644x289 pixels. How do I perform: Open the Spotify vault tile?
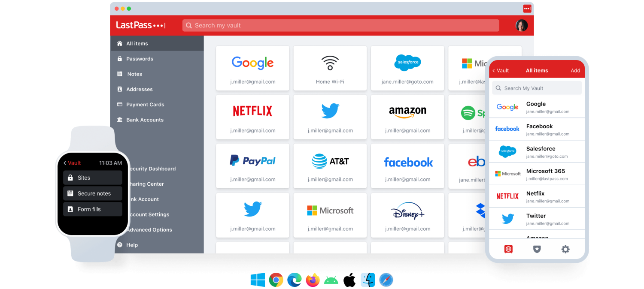pos(467,117)
